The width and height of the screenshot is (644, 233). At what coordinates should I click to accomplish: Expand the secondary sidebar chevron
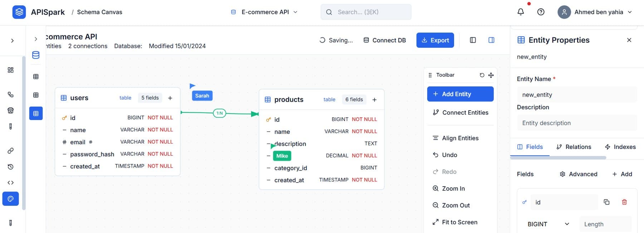(36, 39)
